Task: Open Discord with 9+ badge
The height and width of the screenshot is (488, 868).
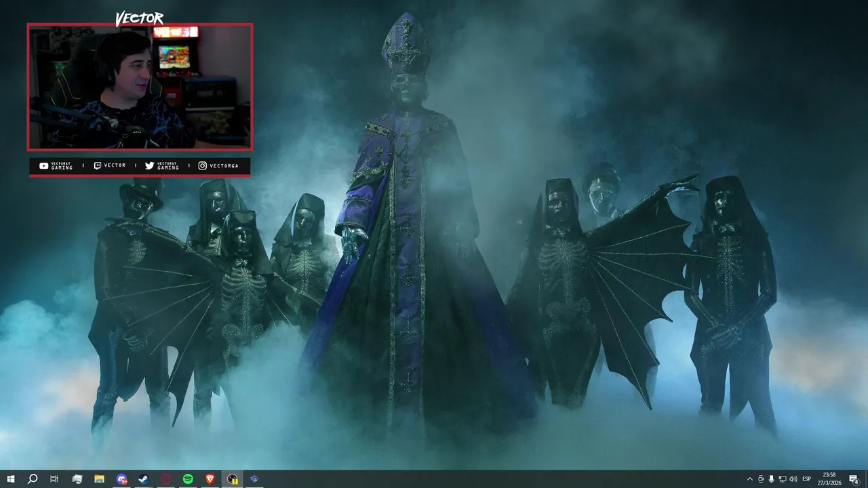Action: 121,479
